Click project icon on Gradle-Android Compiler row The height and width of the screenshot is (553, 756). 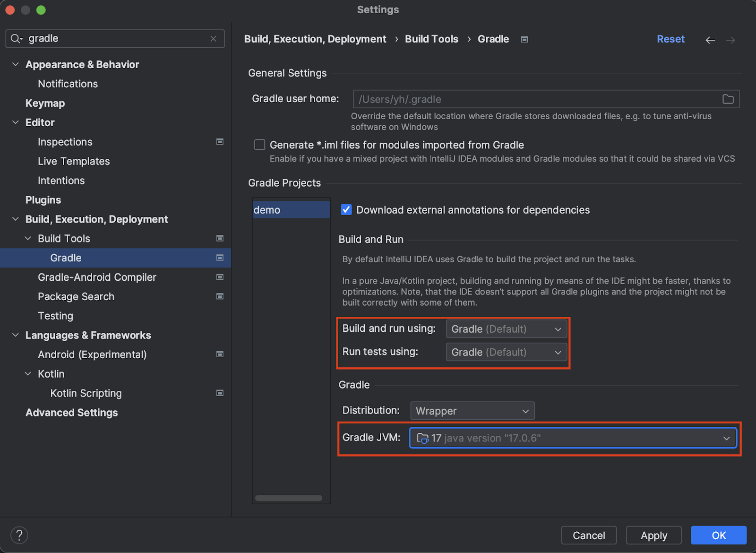[x=220, y=277]
